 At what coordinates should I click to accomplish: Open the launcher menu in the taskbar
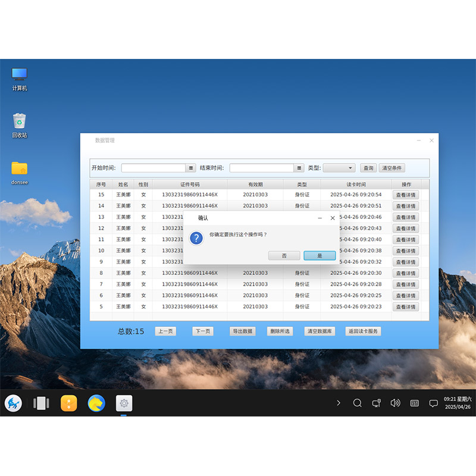pos(13,403)
